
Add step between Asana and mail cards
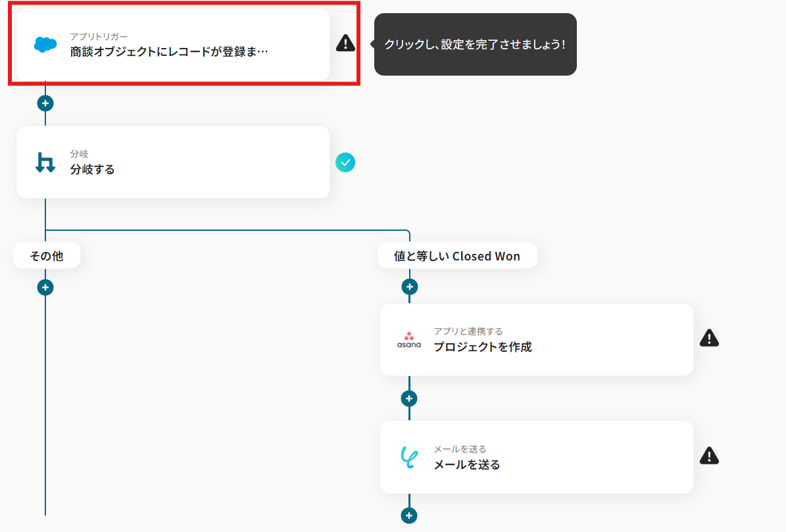[x=409, y=399]
